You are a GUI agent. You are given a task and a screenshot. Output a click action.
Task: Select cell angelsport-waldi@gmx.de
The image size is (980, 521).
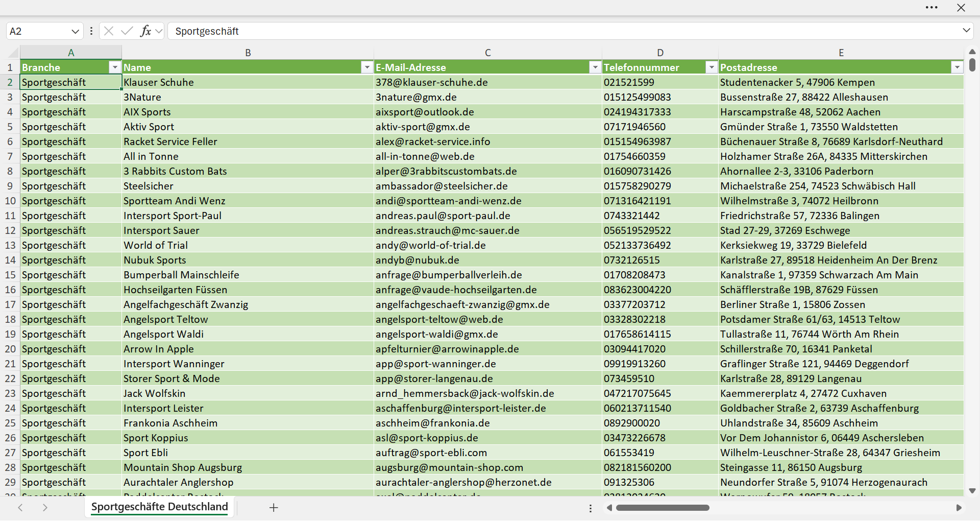(488, 334)
